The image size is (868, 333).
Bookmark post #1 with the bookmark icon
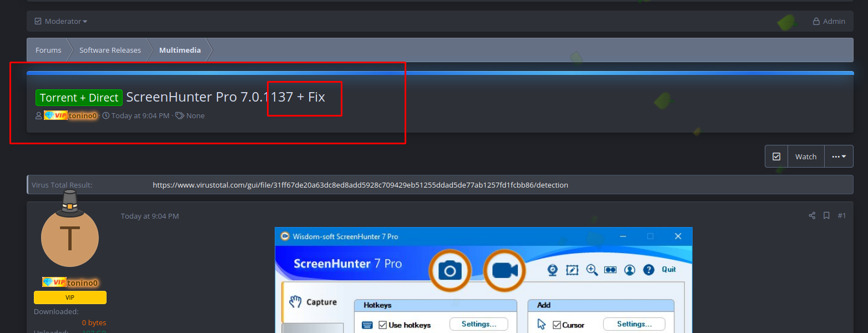[x=826, y=215]
